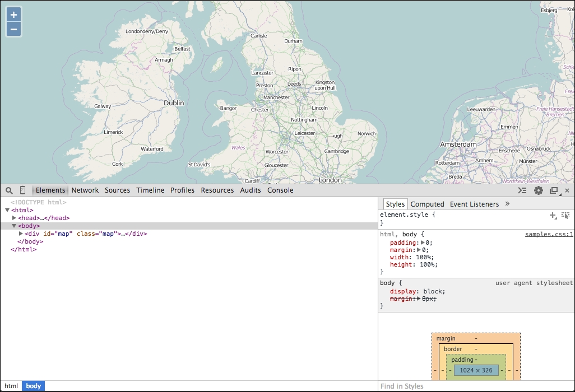Expand the head element in the DOM tree
This screenshot has width=575, height=392.
pos(14,218)
